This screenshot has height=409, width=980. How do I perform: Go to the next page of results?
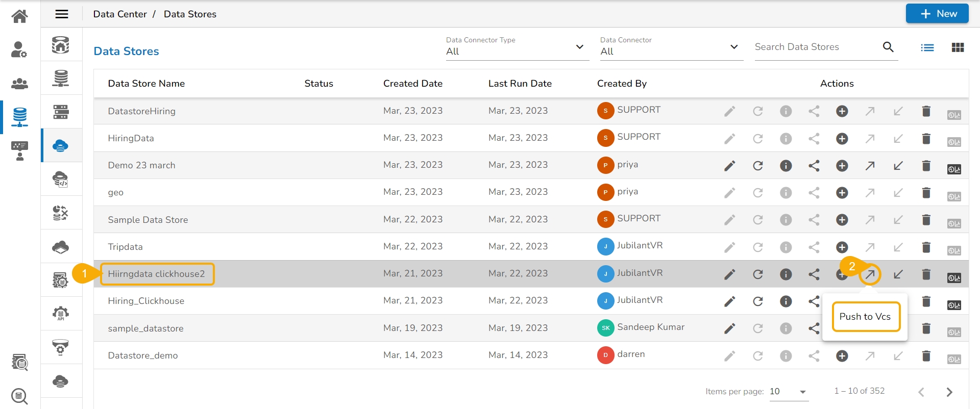tap(949, 392)
